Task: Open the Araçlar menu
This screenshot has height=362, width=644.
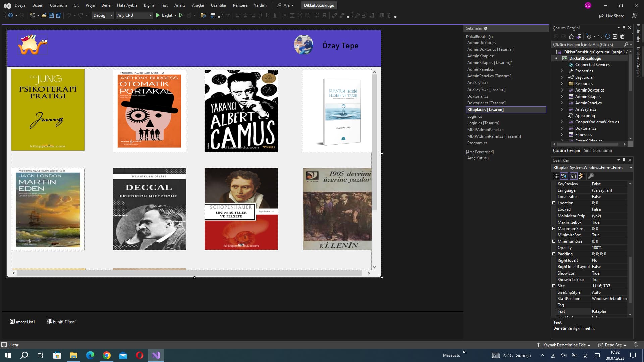Action: (198, 5)
